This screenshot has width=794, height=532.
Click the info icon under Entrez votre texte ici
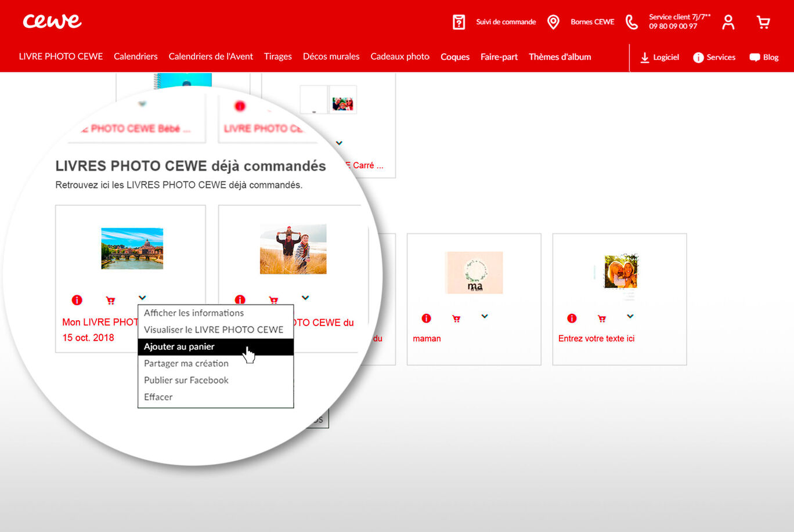(572, 318)
